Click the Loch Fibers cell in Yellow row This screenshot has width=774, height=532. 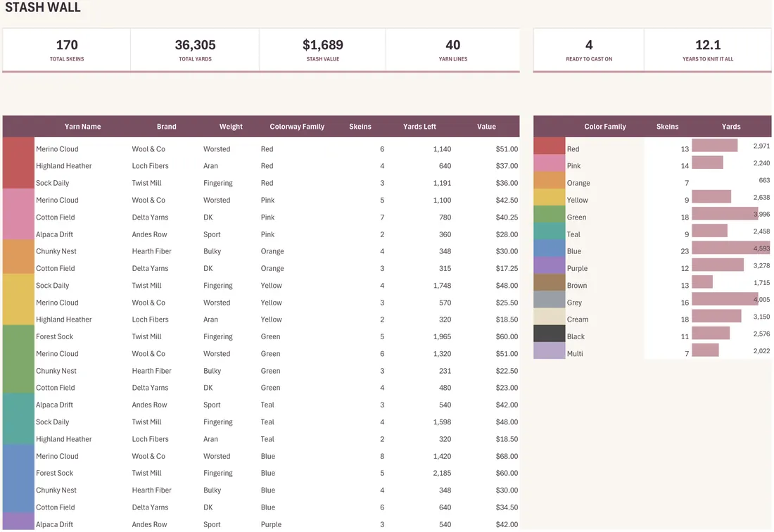[150, 319]
